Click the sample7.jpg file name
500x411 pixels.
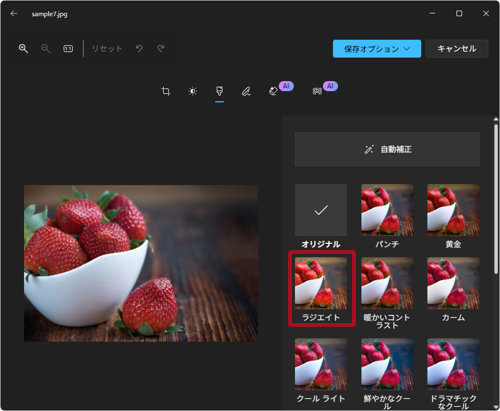pos(49,14)
